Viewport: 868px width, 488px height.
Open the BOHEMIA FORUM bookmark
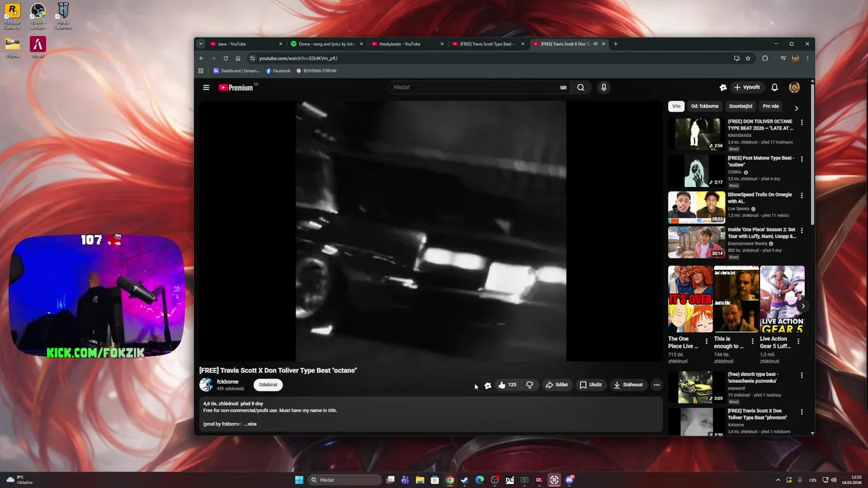coord(316,70)
